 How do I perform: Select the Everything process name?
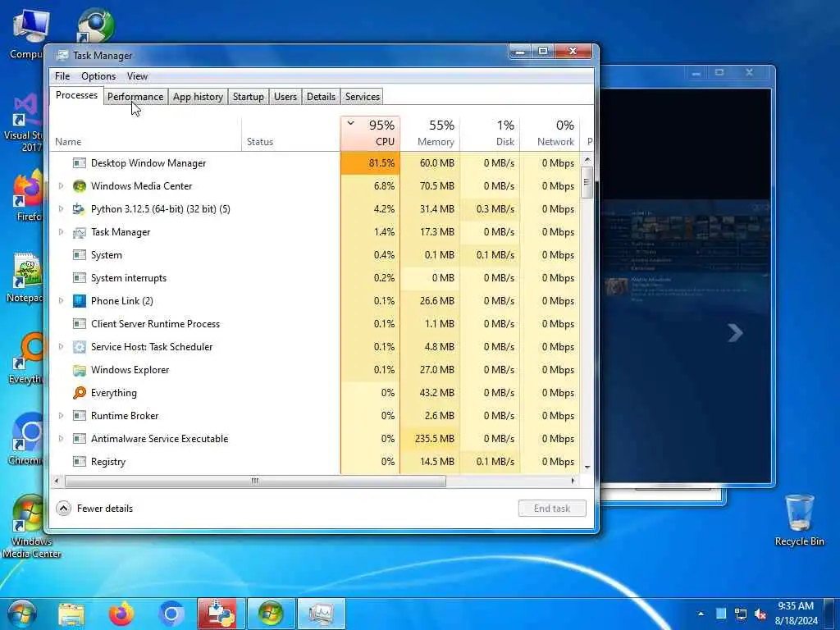[113, 393]
